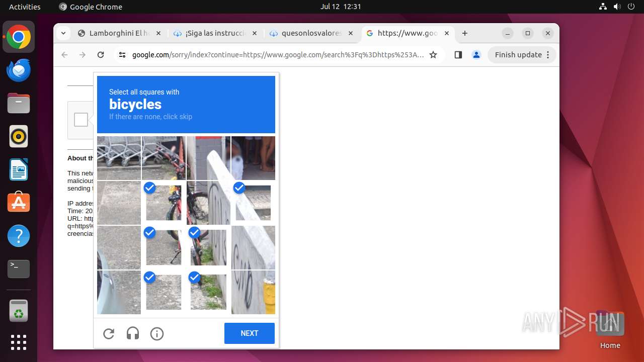Open Ubuntu Software from the dock
Image resolution: width=644 pixels, height=362 pixels.
click(x=19, y=203)
